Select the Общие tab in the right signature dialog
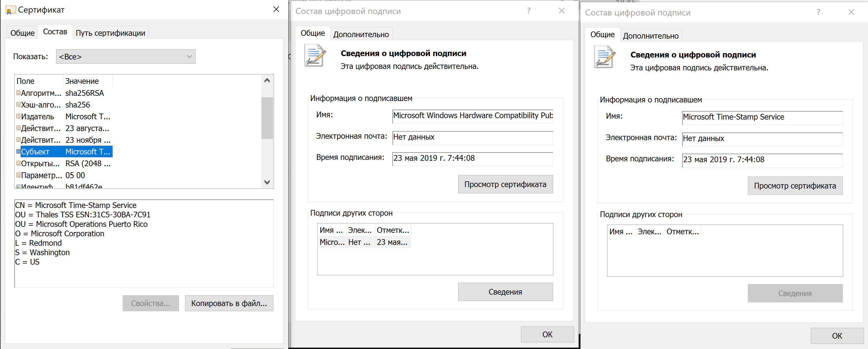 click(603, 34)
